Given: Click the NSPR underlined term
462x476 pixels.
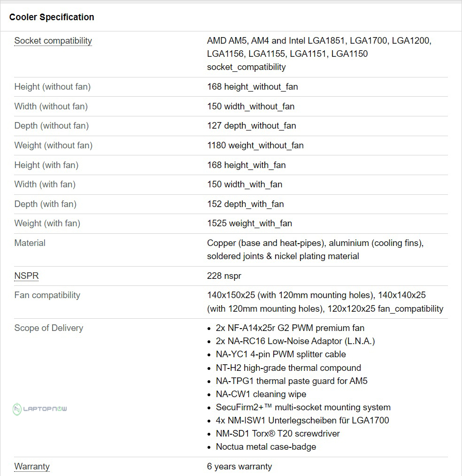Looking at the screenshot, I should click(x=26, y=276).
